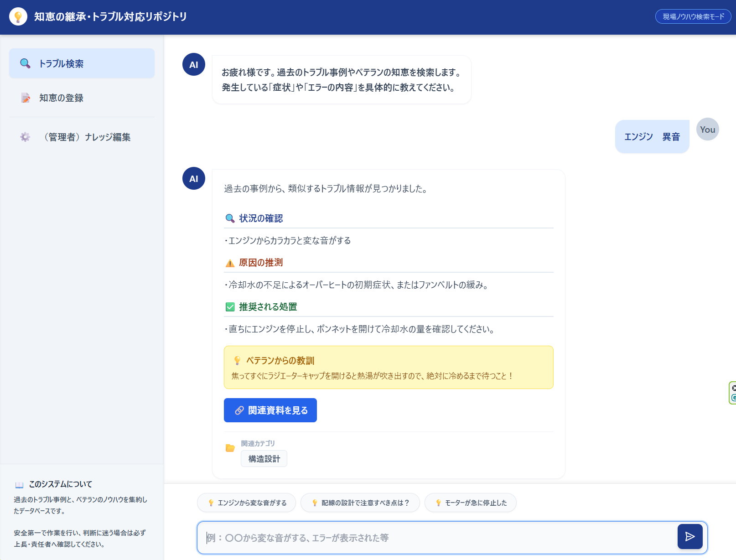Viewport: 736px width, 560px height.
Task: Click the AI avatar of the search result
Action: click(x=194, y=178)
